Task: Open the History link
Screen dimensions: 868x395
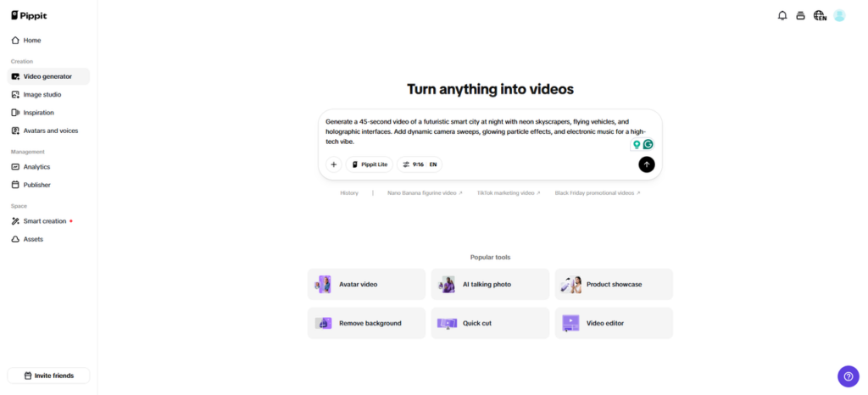Action: coord(349,193)
